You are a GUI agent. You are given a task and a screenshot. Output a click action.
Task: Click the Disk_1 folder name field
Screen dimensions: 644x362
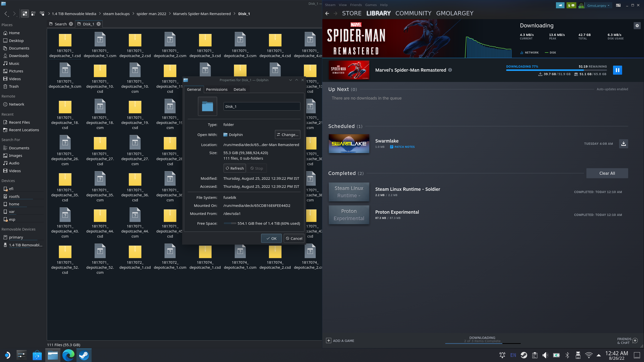[x=262, y=106]
